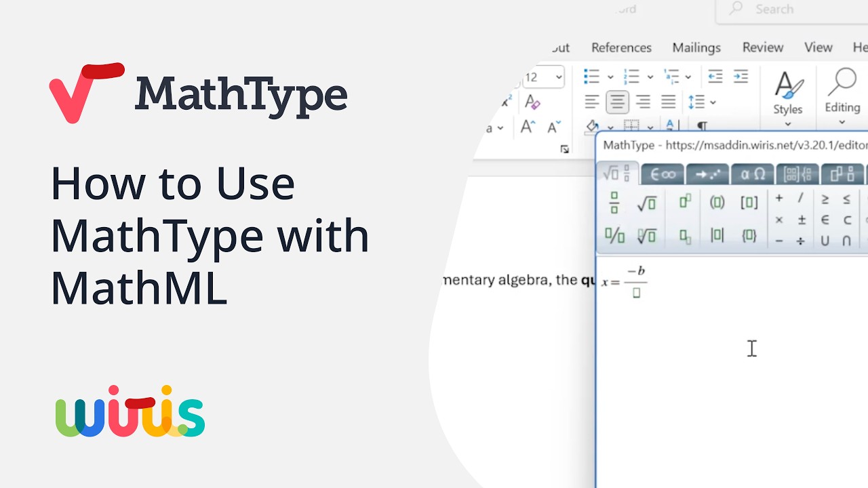Insert square brackets template
The height and width of the screenshot is (488, 868).
click(749, 202)
